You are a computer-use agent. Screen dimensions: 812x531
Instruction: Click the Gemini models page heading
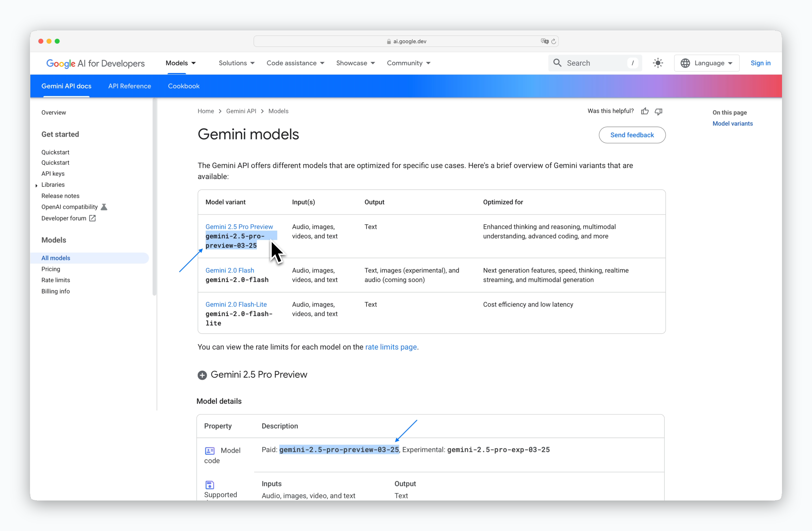click(248, 134)
